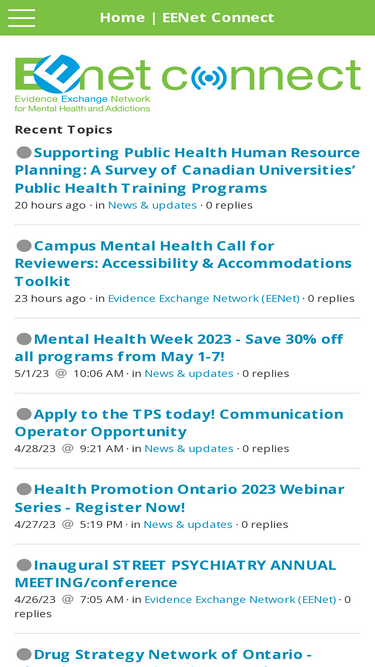This screenshot has width=375, height=667.
Task: Click grey dot next to Mental Health Week 2023
Action: (x=24, y=339)
